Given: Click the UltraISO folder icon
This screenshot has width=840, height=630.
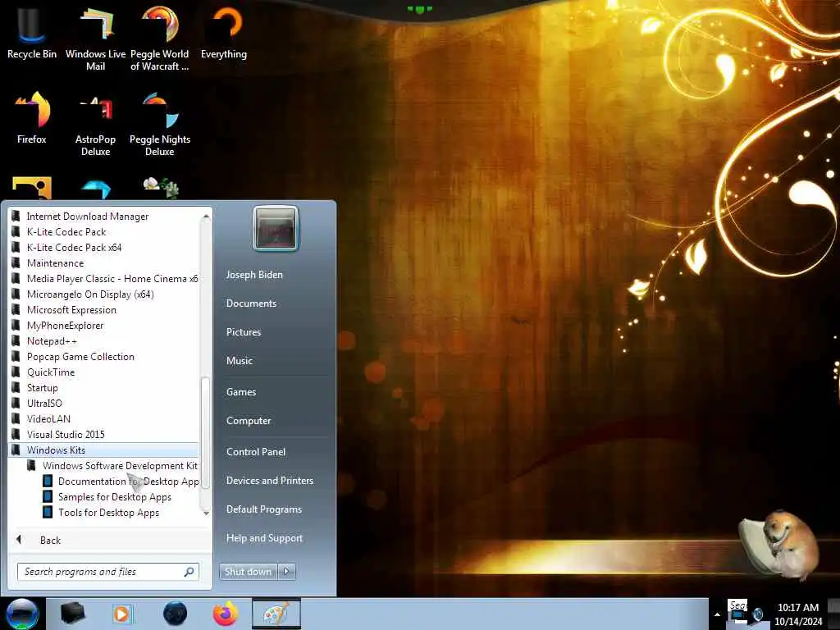Looking at the screenshot, I should point(16,403).
